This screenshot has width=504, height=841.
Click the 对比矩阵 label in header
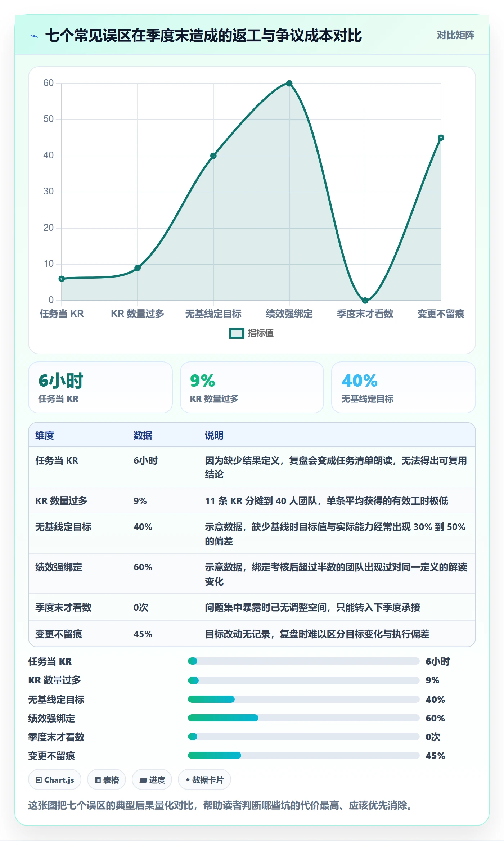(x=455, y=35)
